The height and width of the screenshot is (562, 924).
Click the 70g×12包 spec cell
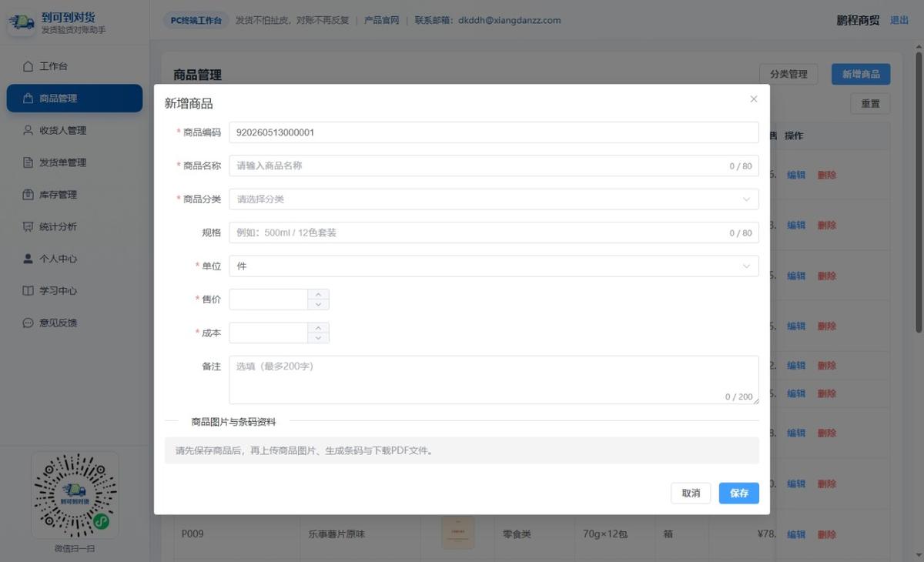point(605,534)
